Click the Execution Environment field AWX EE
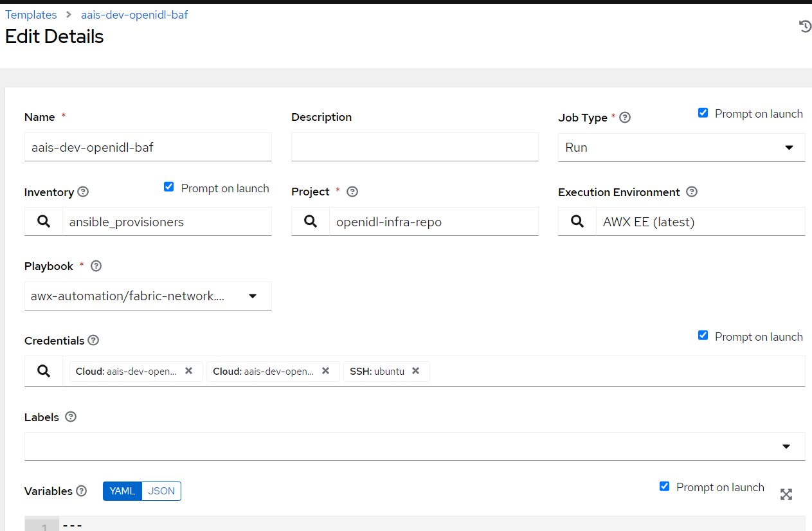812x531 pixels. [701, 222]
